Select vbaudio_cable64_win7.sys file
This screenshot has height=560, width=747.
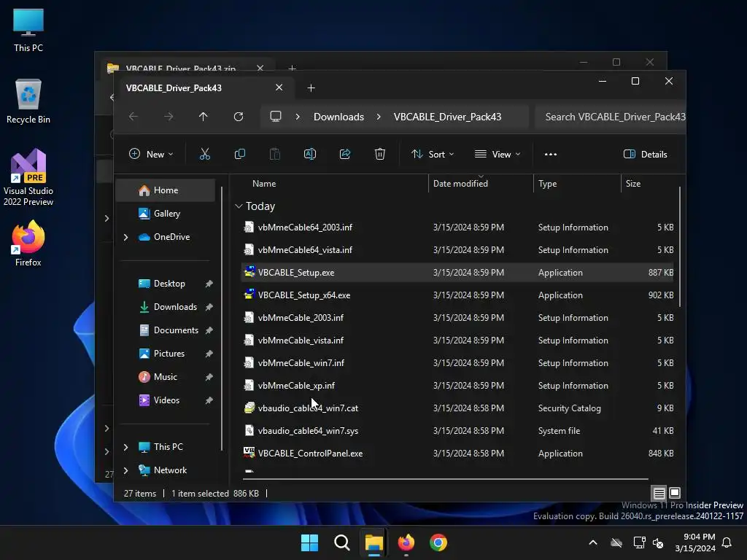click(457, 431)
